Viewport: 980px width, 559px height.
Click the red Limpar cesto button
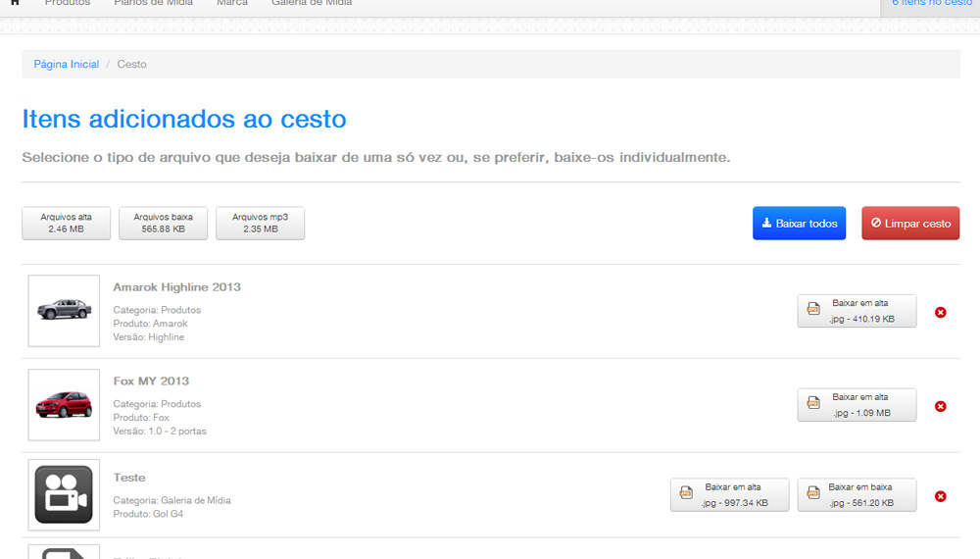pos(910,224)
